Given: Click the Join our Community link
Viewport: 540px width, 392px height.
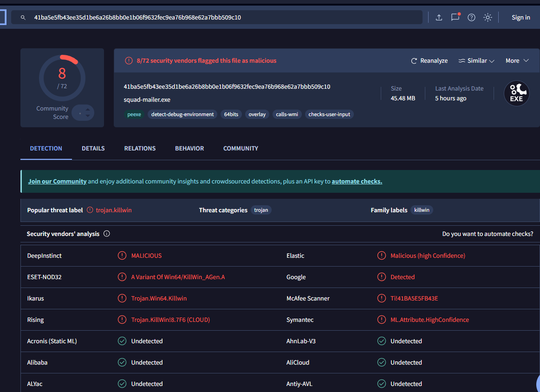Looking at the screenshot, I should click(57, 181).
